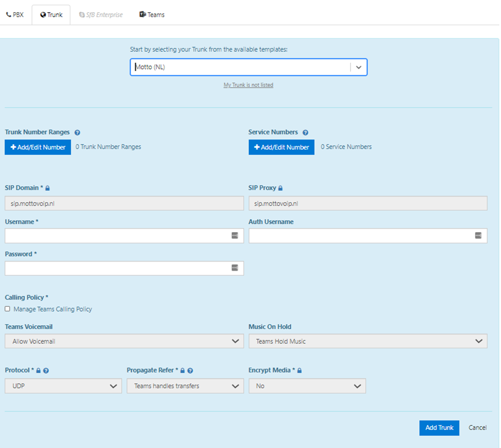The height and width of the screenshot is (448, 501).
Task: Open the Propagate Refer dropdown
Action: tap(186, 386)
